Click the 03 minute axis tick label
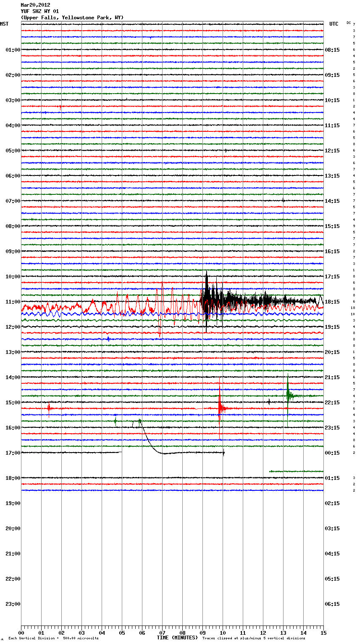 click(x=81, y=633)
